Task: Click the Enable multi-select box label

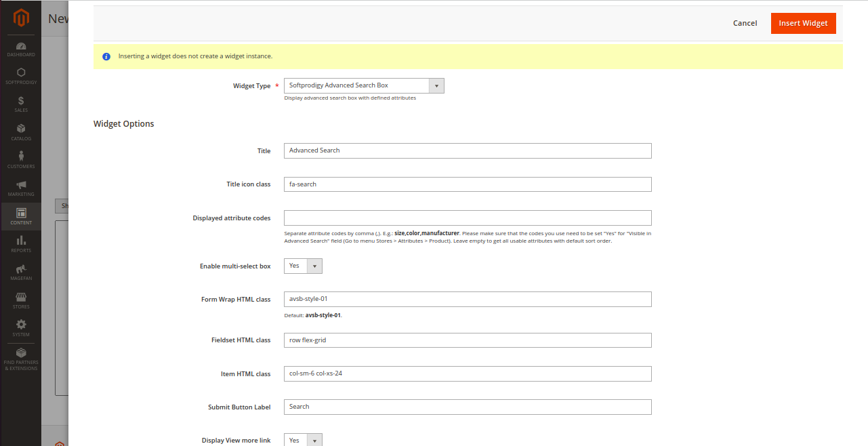Action: click(235, 266)
